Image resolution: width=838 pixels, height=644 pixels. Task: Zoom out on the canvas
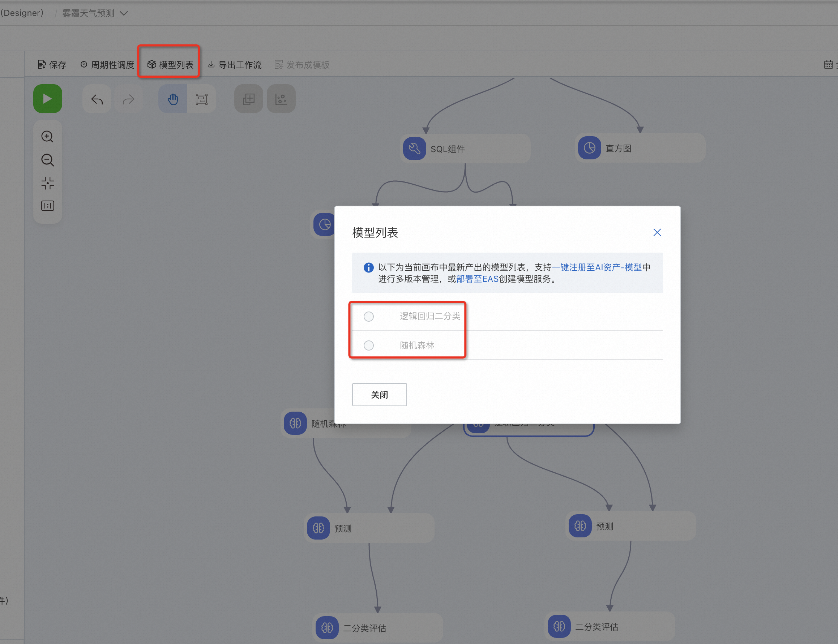tap(48, 160)
